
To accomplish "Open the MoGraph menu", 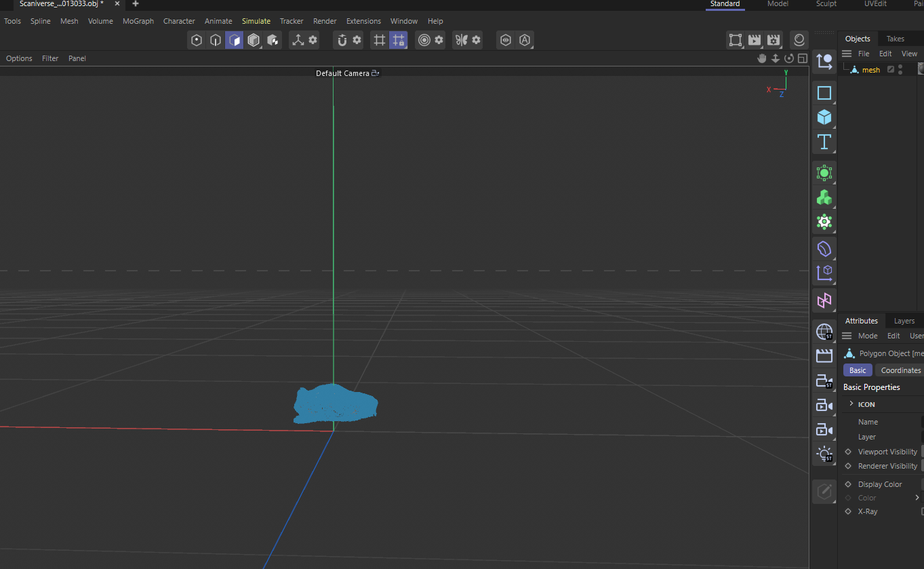I will [138, 21].
